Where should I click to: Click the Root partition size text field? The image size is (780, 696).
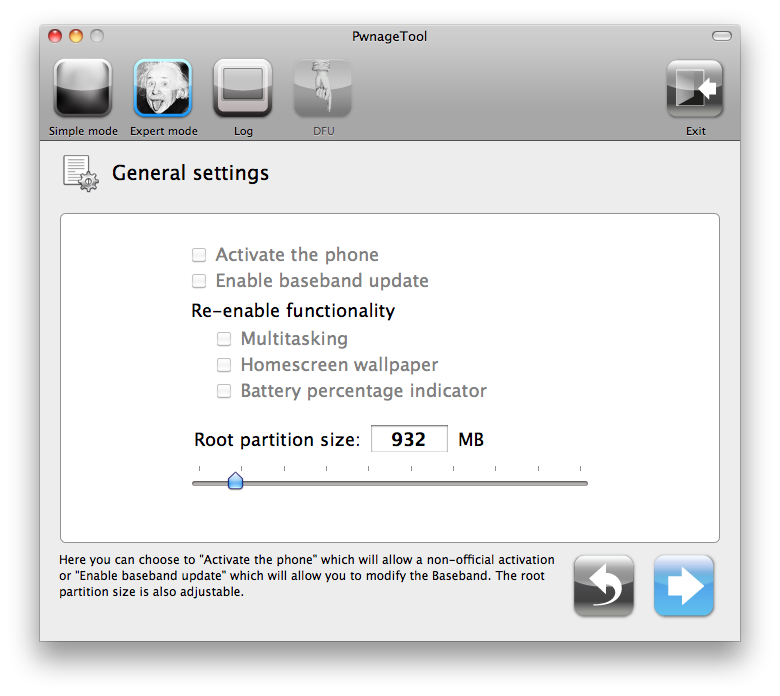pyautogui.click(x=409, y=439)
